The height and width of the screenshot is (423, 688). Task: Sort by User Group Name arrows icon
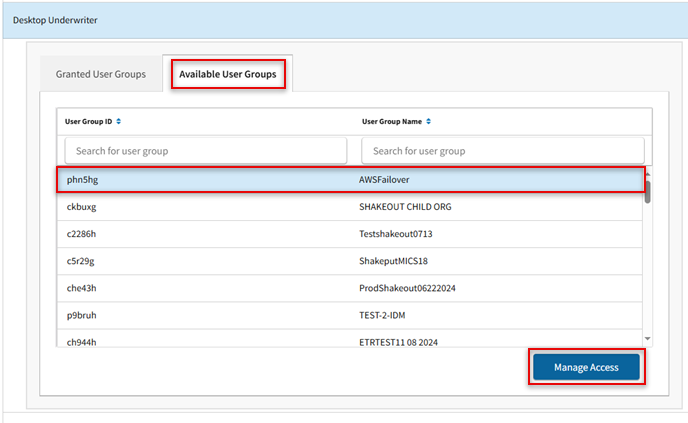point(428,122)
